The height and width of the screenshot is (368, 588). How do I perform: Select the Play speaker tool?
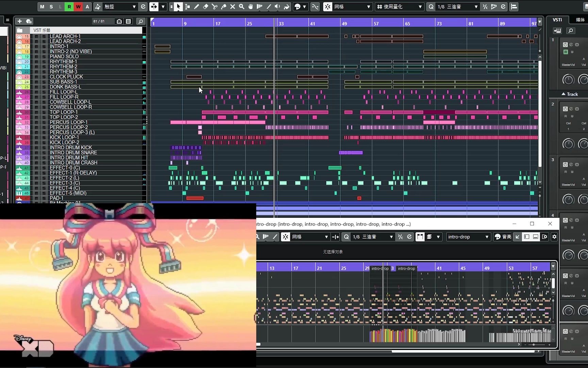(278, 6)
